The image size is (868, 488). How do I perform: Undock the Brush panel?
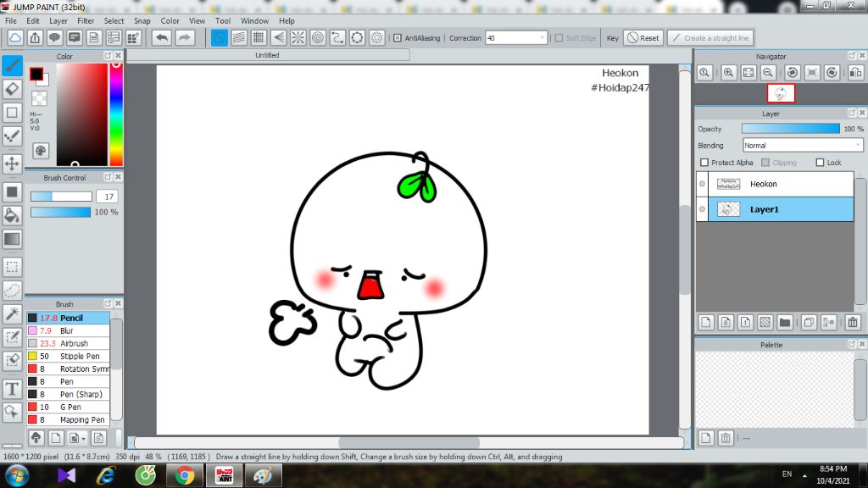tap(108, 304)
